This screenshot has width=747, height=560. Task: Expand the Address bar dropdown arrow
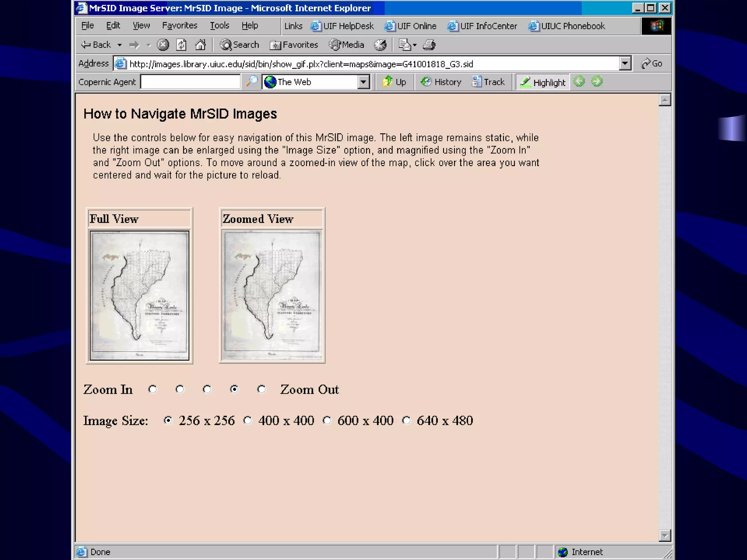pos(625,63)
